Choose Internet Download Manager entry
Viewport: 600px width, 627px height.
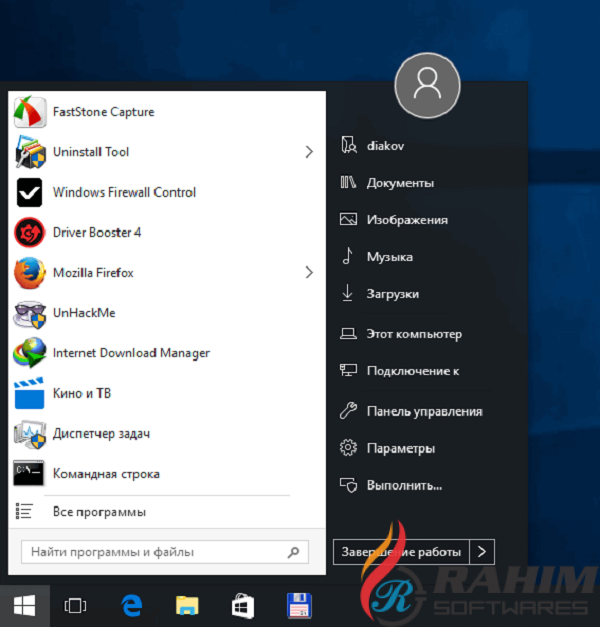(167, 353)
